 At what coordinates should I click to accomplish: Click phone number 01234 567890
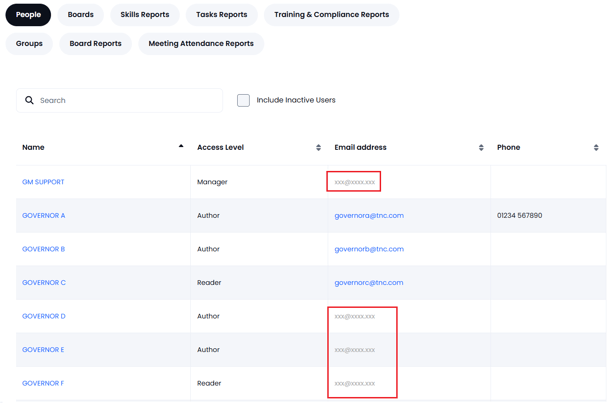519,216
